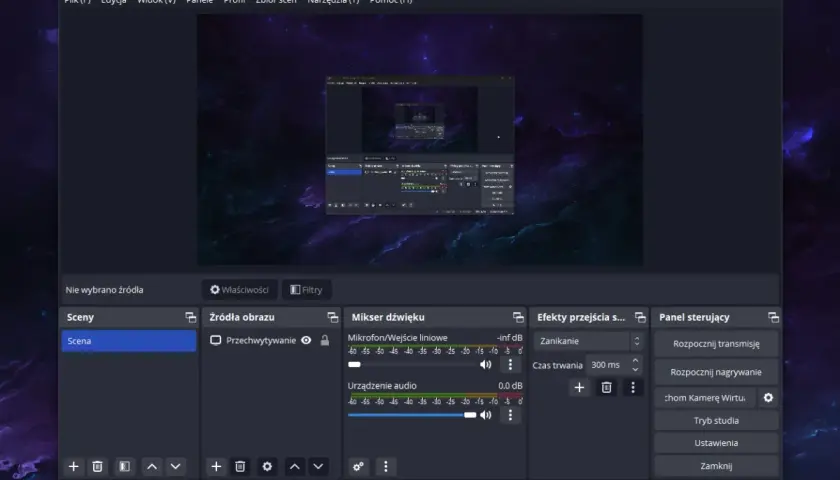Delete the transition using the trash icon
The width and height of the screenshot is (840, 480).
click(606, 387)
